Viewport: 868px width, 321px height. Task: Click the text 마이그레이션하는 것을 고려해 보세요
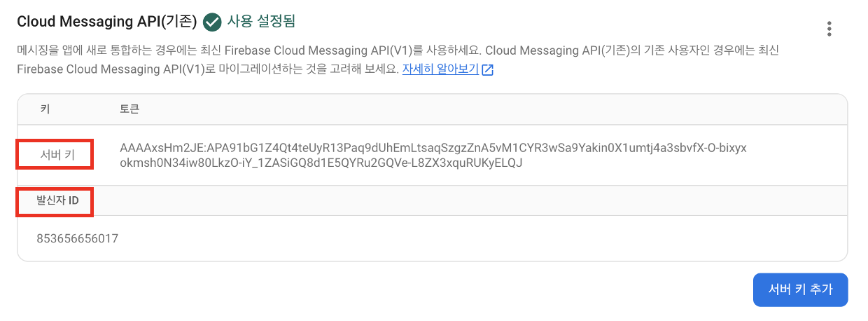[320, 70]
